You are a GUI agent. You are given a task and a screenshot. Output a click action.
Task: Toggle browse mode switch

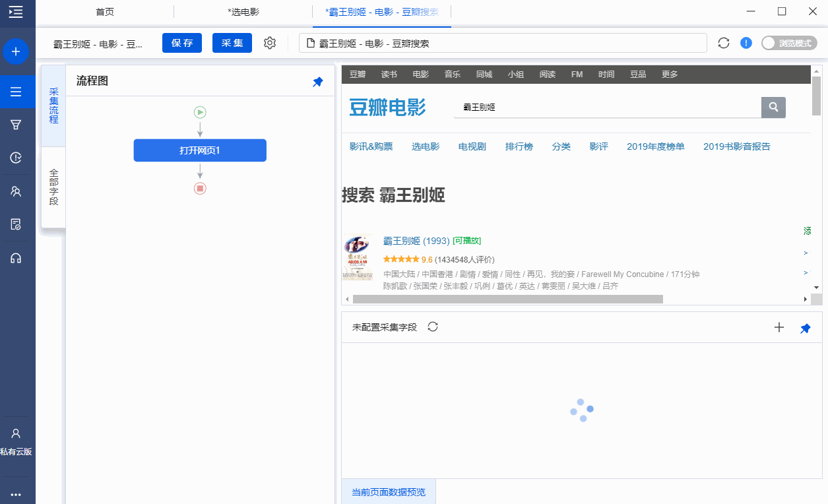[789, 43]
